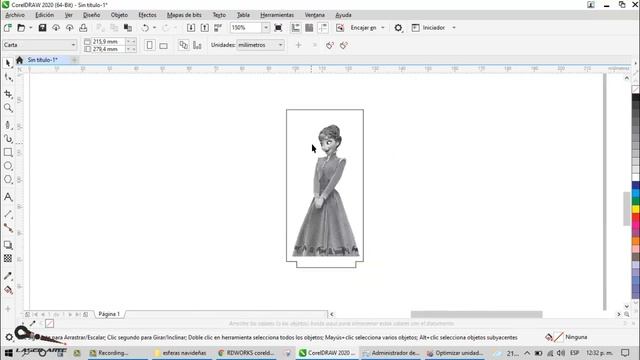The image size is (640, 360).
Task: Open the Herramientas menu
Action: 277,15
